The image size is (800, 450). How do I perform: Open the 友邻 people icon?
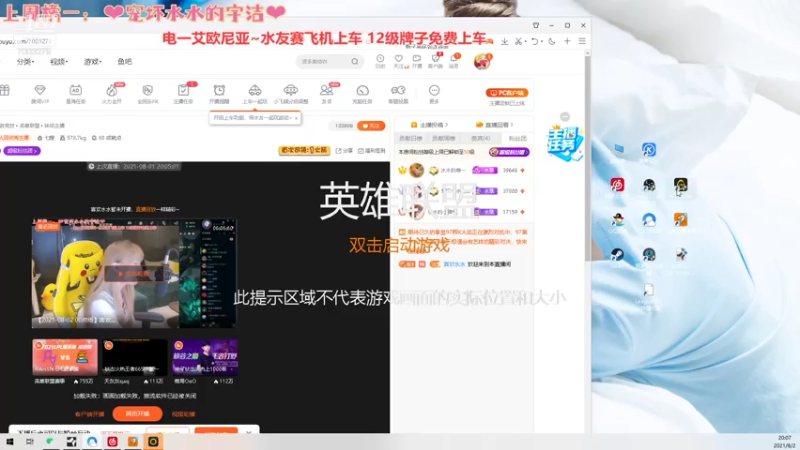(x=327, y=94)
